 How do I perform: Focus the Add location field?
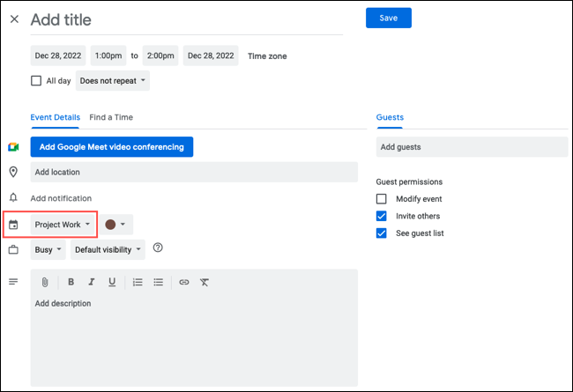[194, 172]
